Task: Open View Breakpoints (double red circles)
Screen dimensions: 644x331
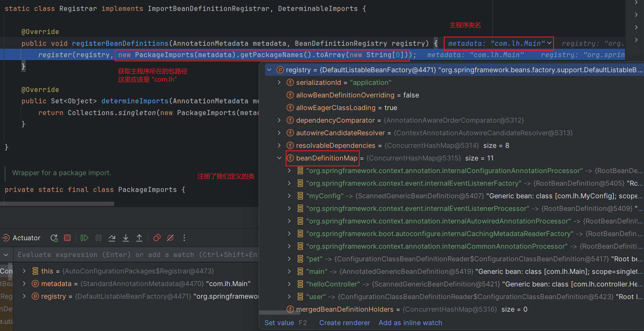Action: point(157,238)
